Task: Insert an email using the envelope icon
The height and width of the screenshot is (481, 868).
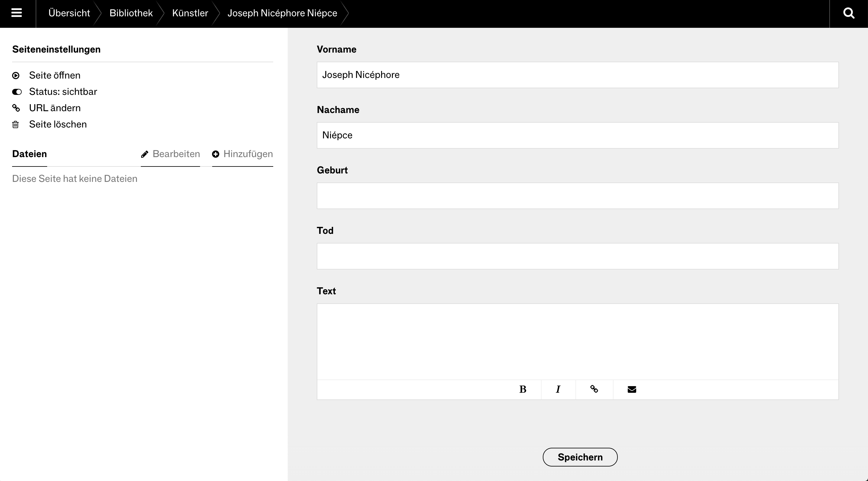Action: [x=632, y=389]
